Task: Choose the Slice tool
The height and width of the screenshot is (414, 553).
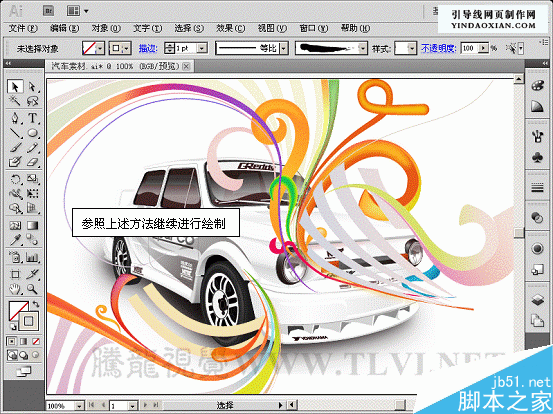Action: [x=32, y=274]
